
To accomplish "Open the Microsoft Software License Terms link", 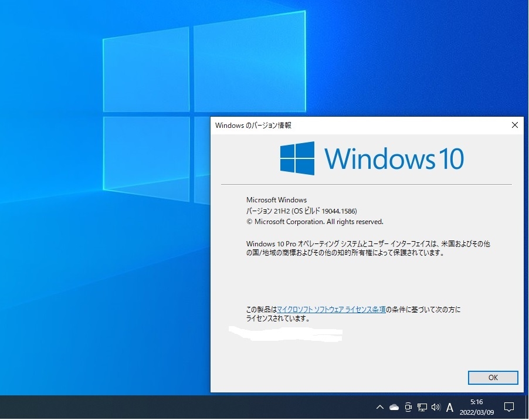I will tap(331, 309).
